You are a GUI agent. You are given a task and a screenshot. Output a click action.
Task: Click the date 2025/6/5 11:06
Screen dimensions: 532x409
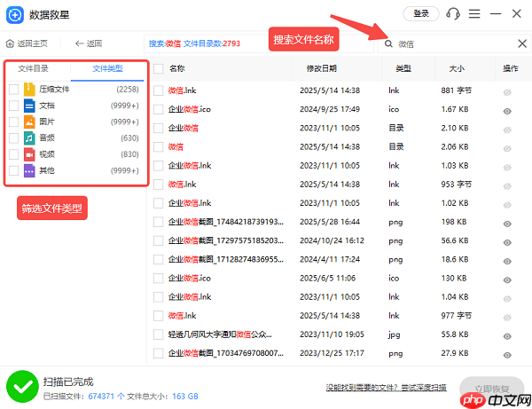(327, 279)
